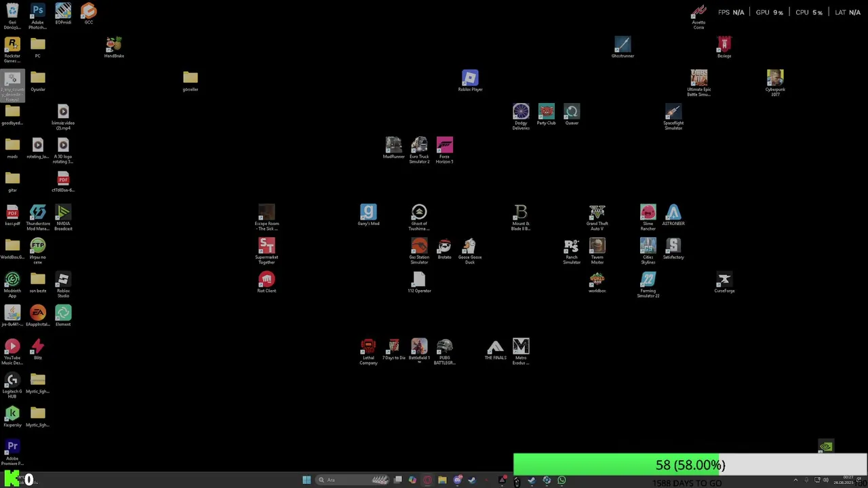Select Mount & Blade II shortcut
The height and width of the screenshot is (488, 868).
[x=521, y=218]
